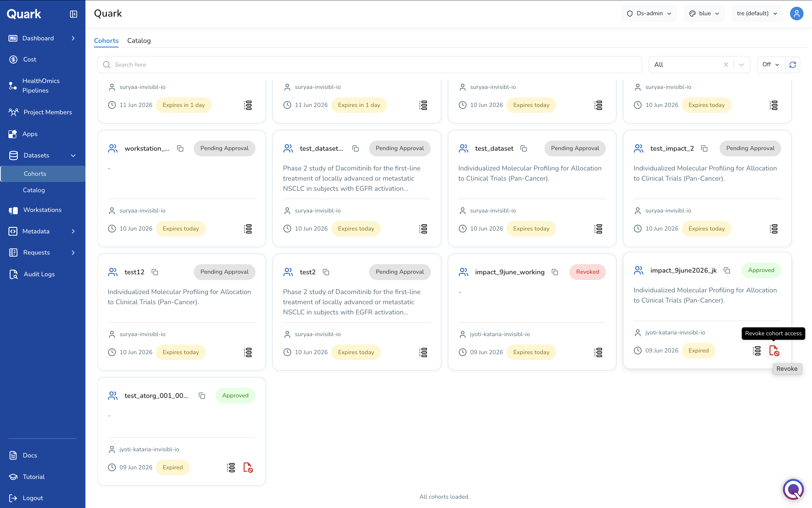Click the test2 cohort title
Screen dimensions: 812x508
coord(307,272)
